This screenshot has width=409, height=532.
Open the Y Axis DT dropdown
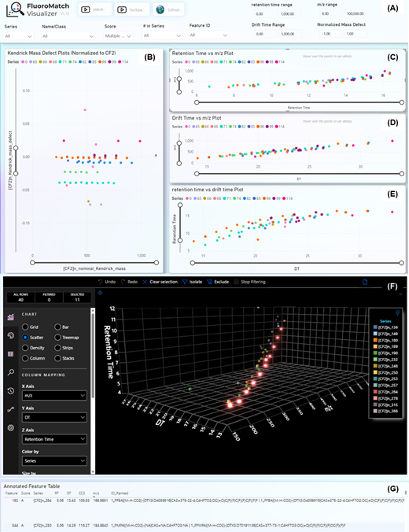click(x=54, y=417)
